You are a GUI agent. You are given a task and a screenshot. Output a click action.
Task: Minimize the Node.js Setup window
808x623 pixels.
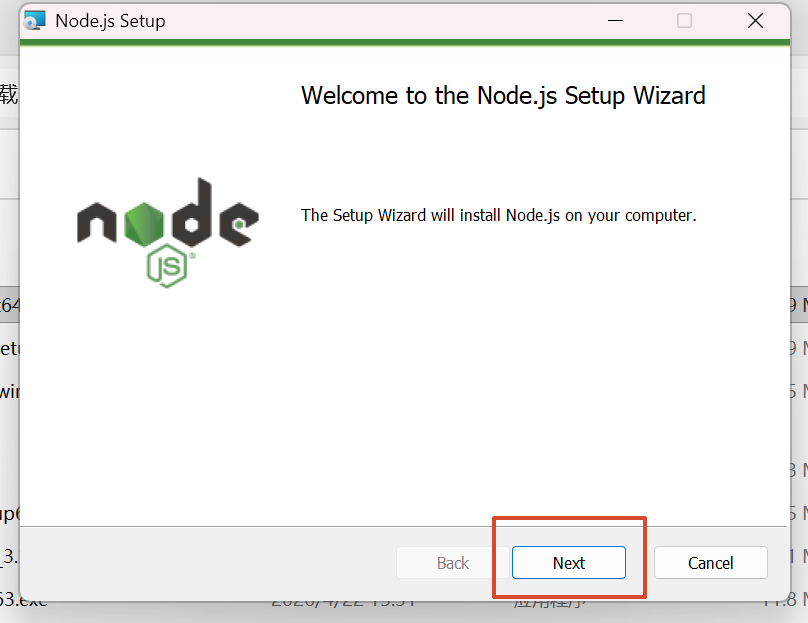click(615, 21)
